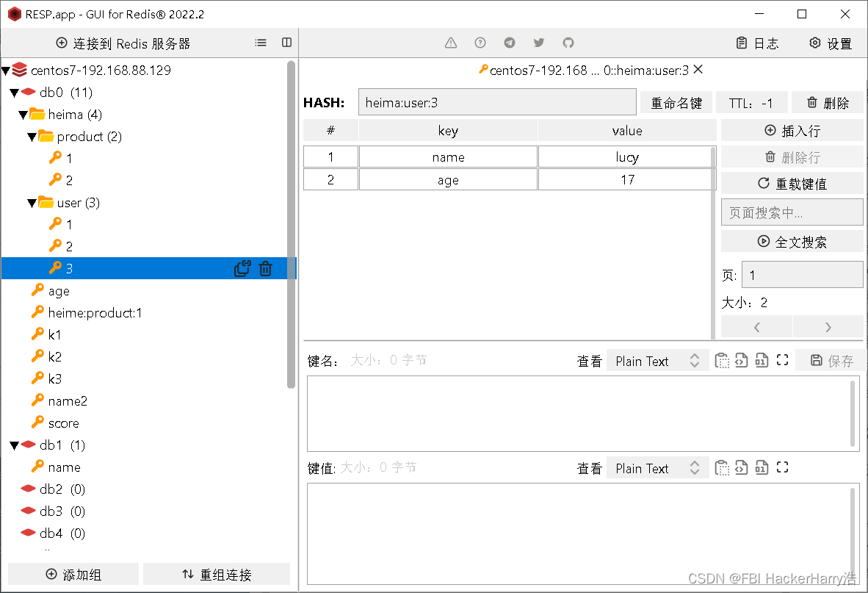
Task: Collapse the centos7-192.168.88.129 server node
Action: [6, 71]
